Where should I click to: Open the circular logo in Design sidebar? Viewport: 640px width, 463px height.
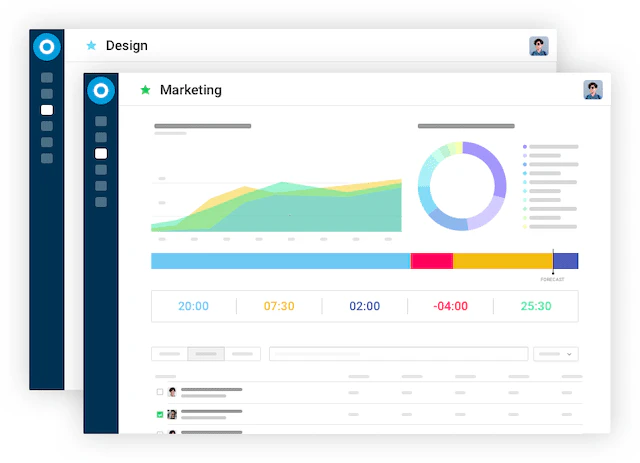tap(47, 47)
